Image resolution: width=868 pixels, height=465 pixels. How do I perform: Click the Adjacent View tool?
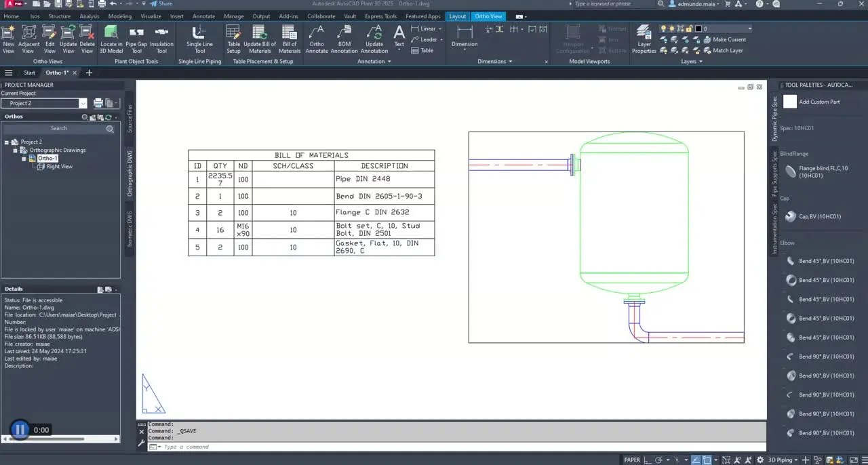point(29,39)
